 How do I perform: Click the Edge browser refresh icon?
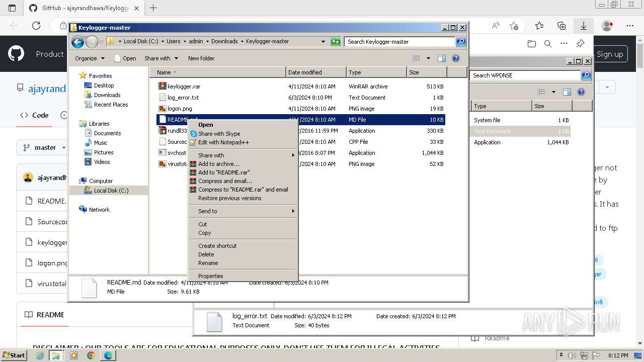pyautogui.click(x=36, y=26)
